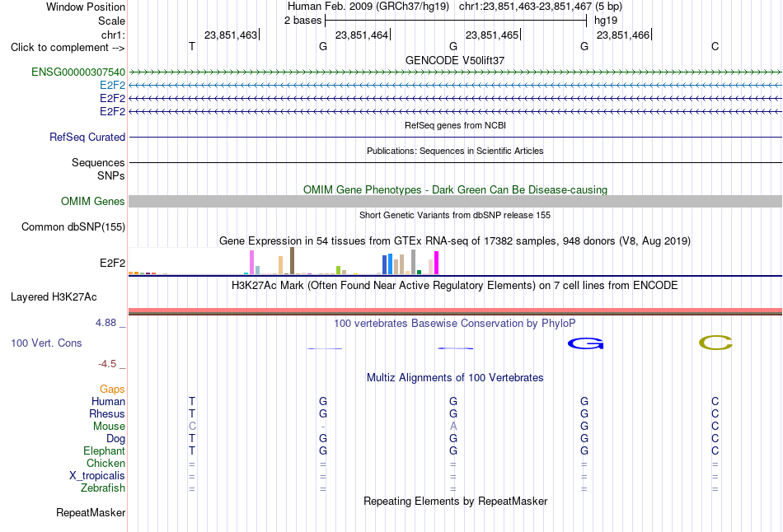Click position label 23,851,463
This screenshot has width=783, height=532.
(231, 35)
